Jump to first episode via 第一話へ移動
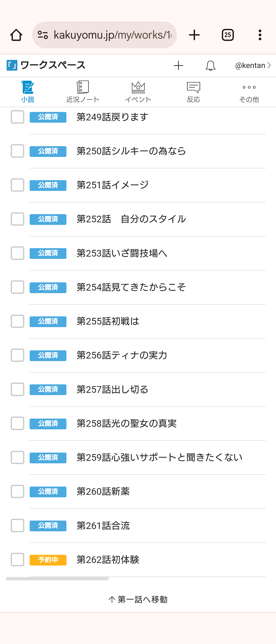276x644 pixels. tap(138, 600)
